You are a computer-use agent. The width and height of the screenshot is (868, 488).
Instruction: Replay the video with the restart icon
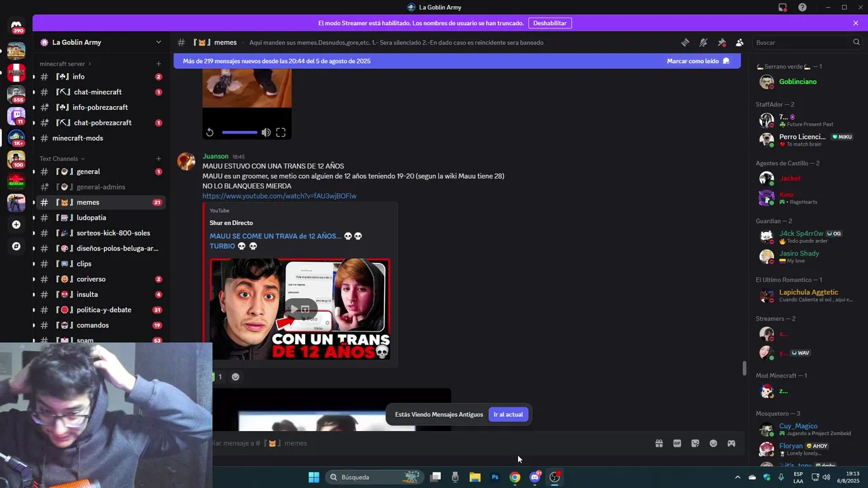[x=210, y=133]
